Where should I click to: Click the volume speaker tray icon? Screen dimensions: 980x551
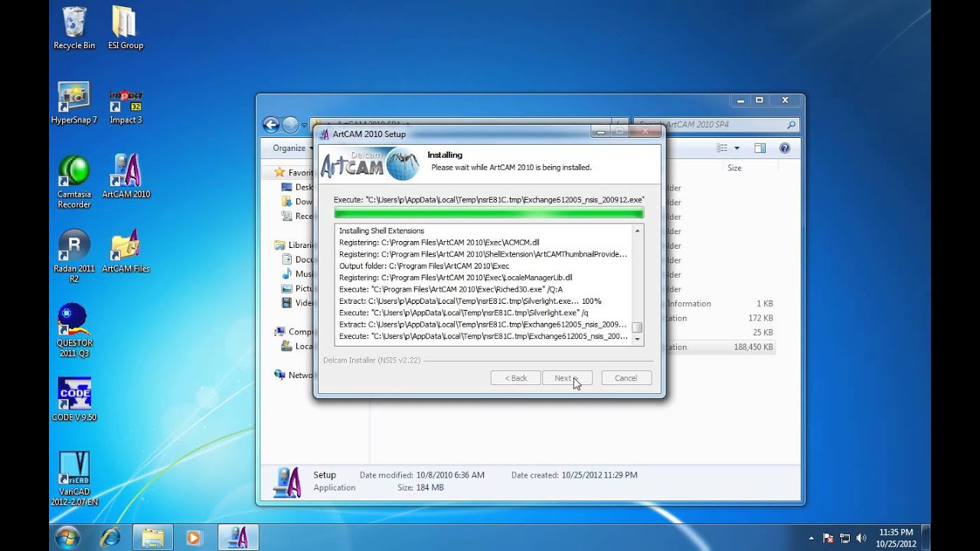(x=861, y=538)
